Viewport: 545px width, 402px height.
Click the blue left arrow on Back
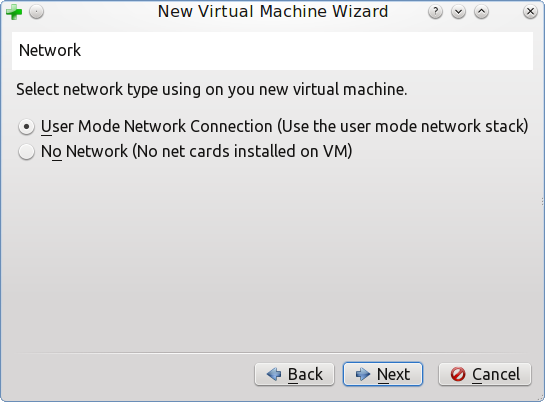point(274,374)
